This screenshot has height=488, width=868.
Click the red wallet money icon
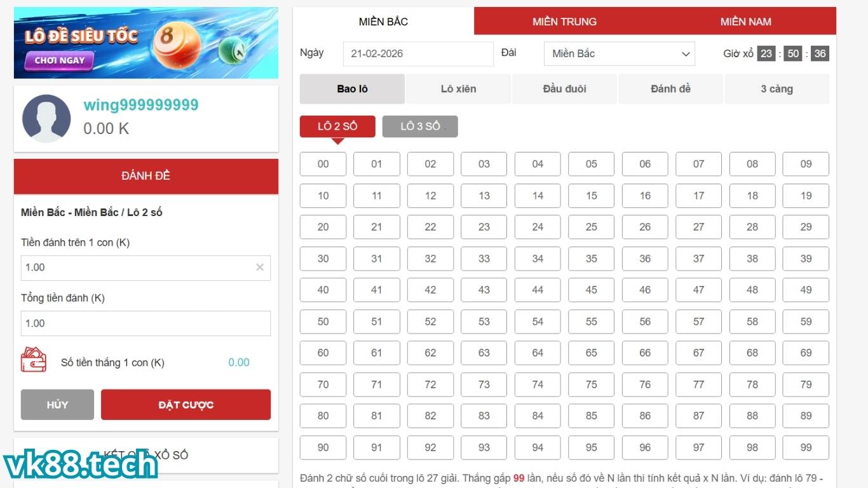[x=34, y=360]
